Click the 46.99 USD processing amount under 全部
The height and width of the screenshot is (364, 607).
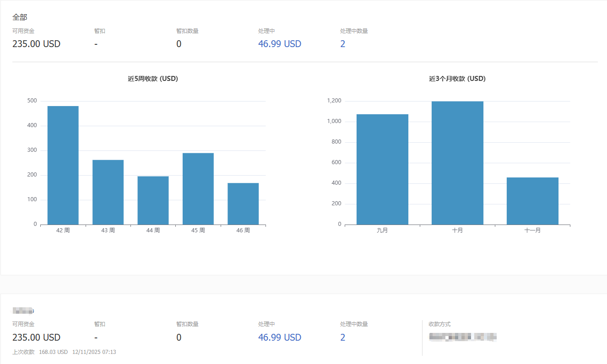279,44
